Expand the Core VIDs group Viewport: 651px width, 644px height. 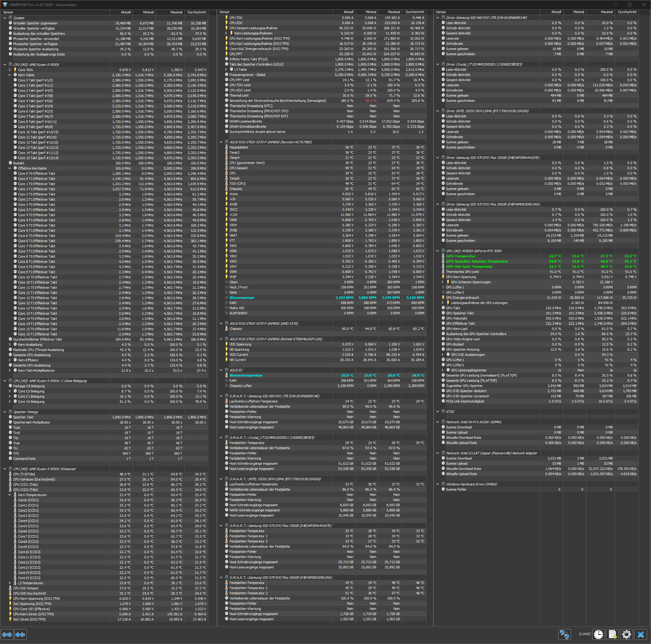click(10, 70)
